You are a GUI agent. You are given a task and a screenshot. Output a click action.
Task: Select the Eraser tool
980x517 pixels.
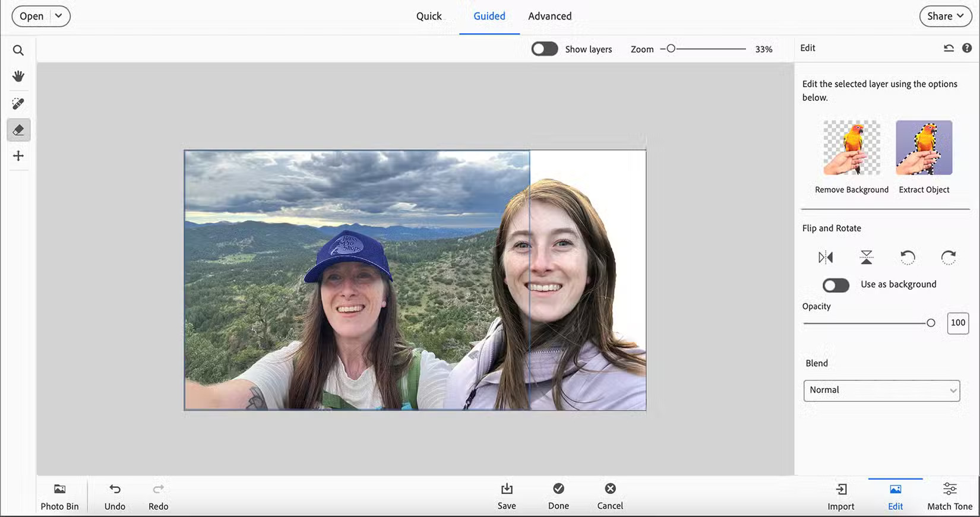pyautogui.click(x=18, y=130)
